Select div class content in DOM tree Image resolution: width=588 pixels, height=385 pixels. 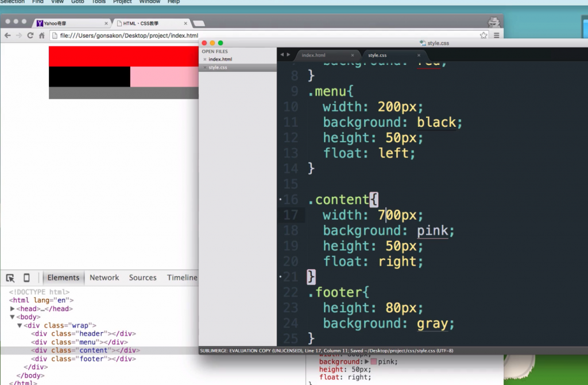(x=85, y=351)
